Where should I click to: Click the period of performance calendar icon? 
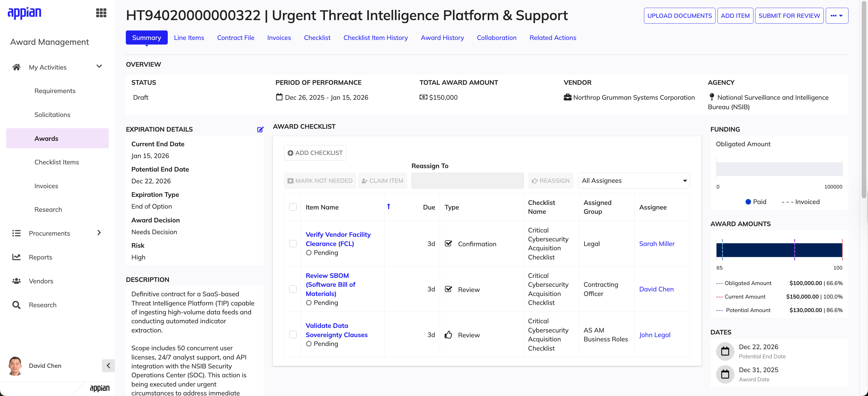tap(279, 97)
